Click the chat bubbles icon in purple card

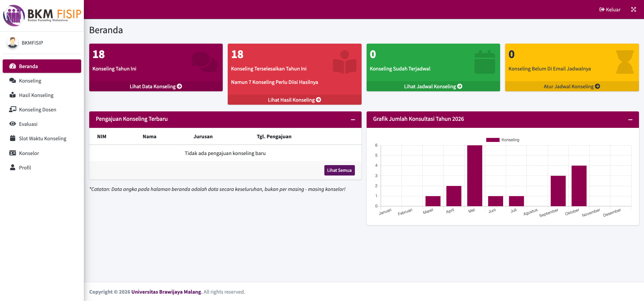click(x=204, y=62)
